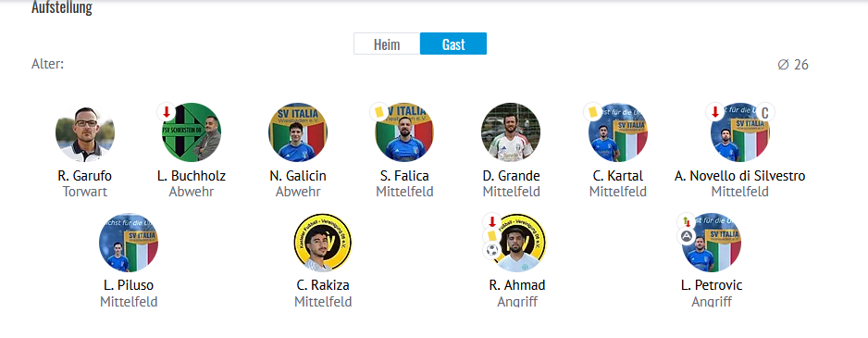Open C. Rakiza's player avatar

[323, 242]
